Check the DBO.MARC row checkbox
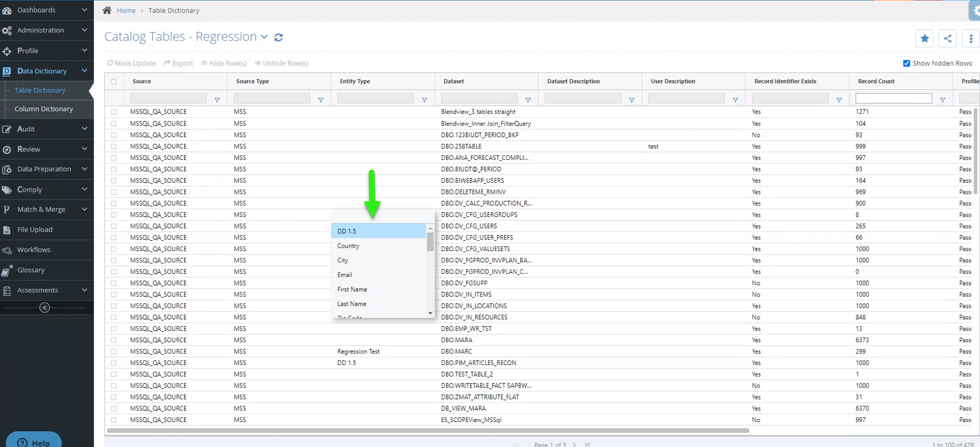980x447 pixels. tap(114, 351)
